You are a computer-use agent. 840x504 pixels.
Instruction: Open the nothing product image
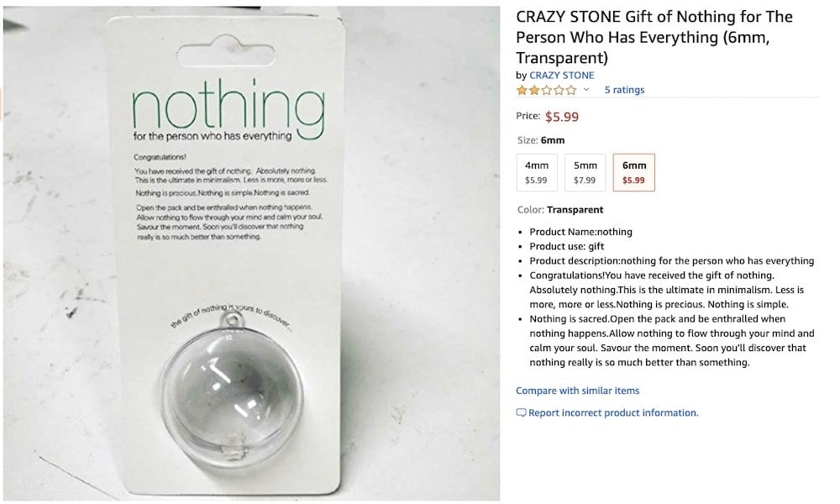(251, 254)
